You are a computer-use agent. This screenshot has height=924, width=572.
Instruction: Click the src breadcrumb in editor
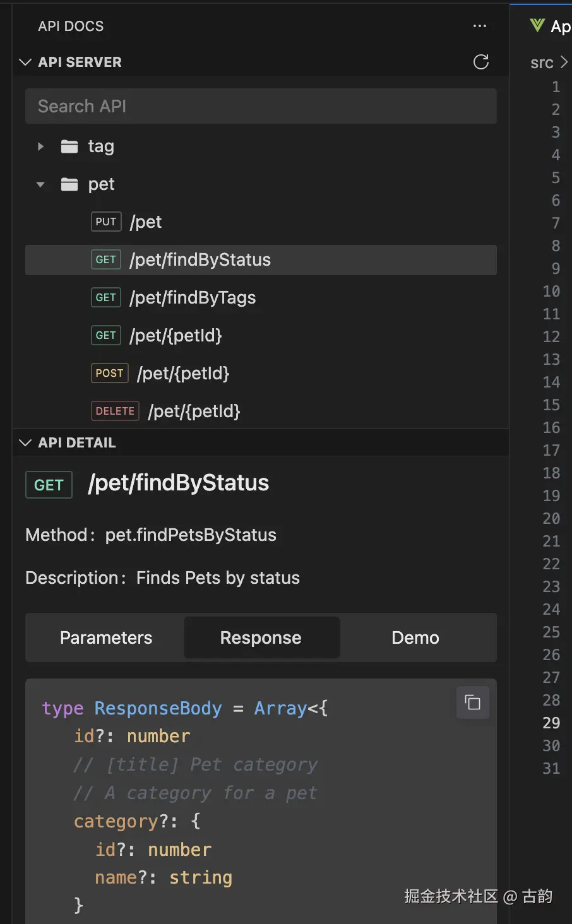click(x=542, y=62)
